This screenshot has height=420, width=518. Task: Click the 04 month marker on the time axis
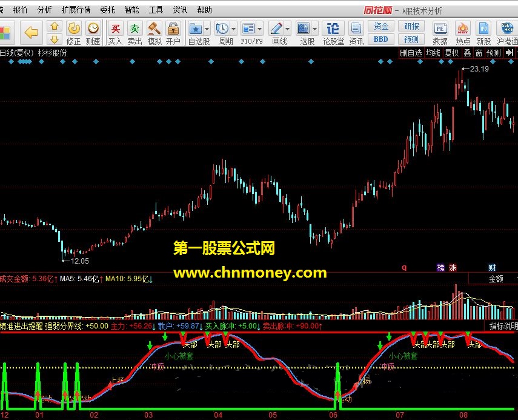coord(218,415)
